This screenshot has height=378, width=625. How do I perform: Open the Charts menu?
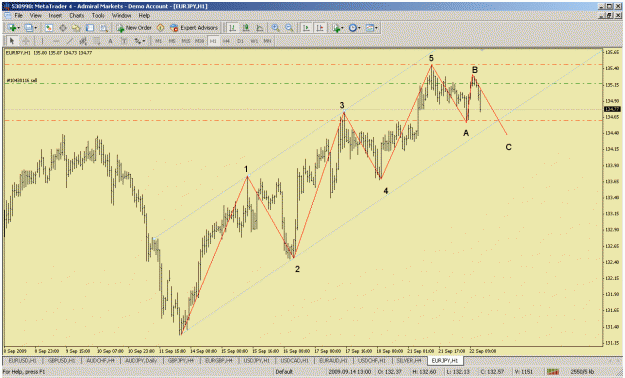pyautogui.click(x=77, y=16)
